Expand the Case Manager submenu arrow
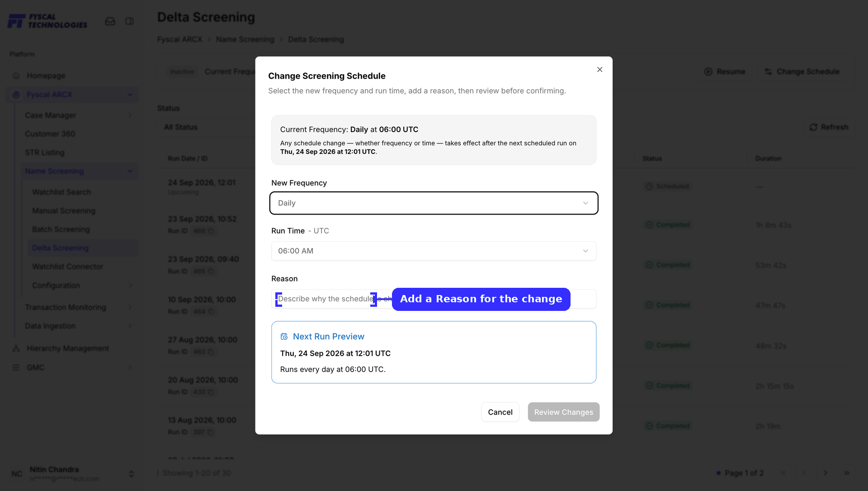 point(130,115)
